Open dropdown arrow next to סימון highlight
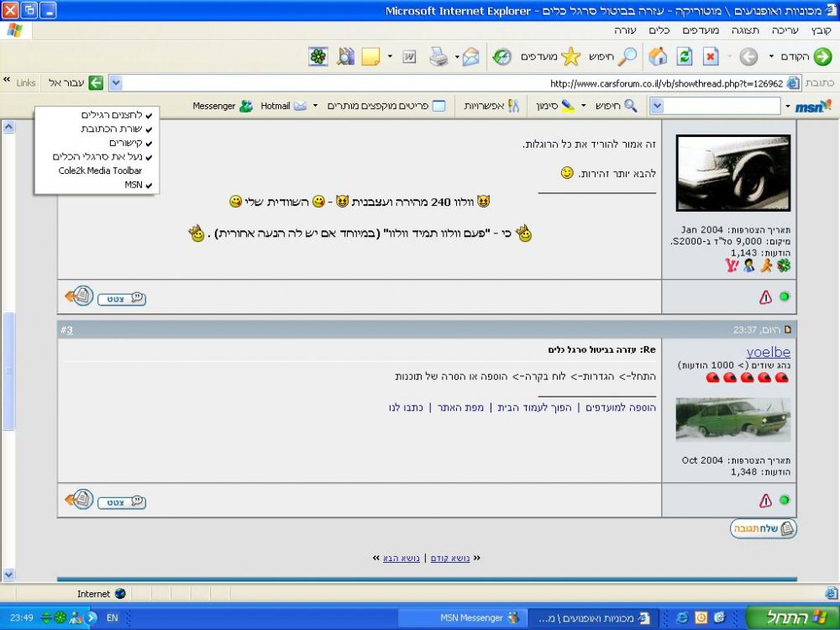Viewport: 840px width, 630px height. 584,106
